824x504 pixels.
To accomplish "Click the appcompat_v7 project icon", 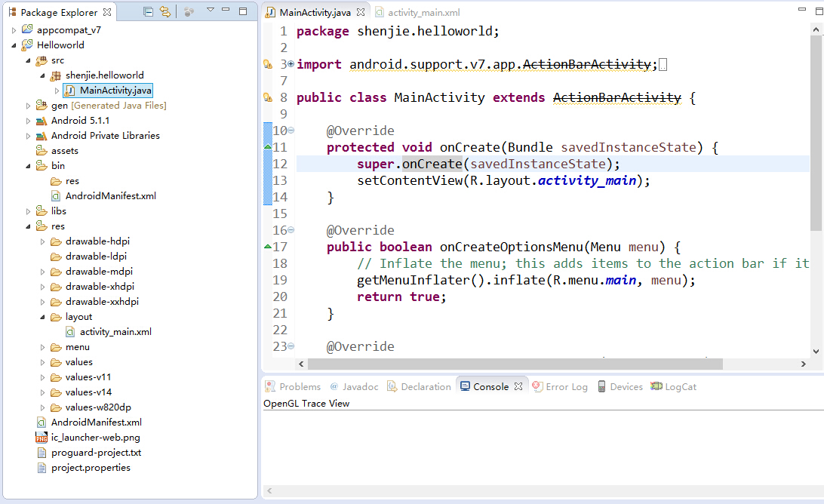I will tap(27, 30).
